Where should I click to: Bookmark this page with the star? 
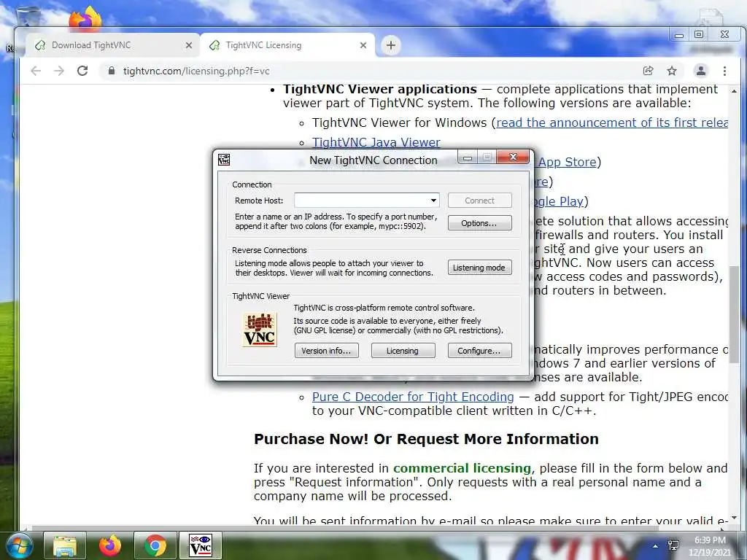(672, 71)
